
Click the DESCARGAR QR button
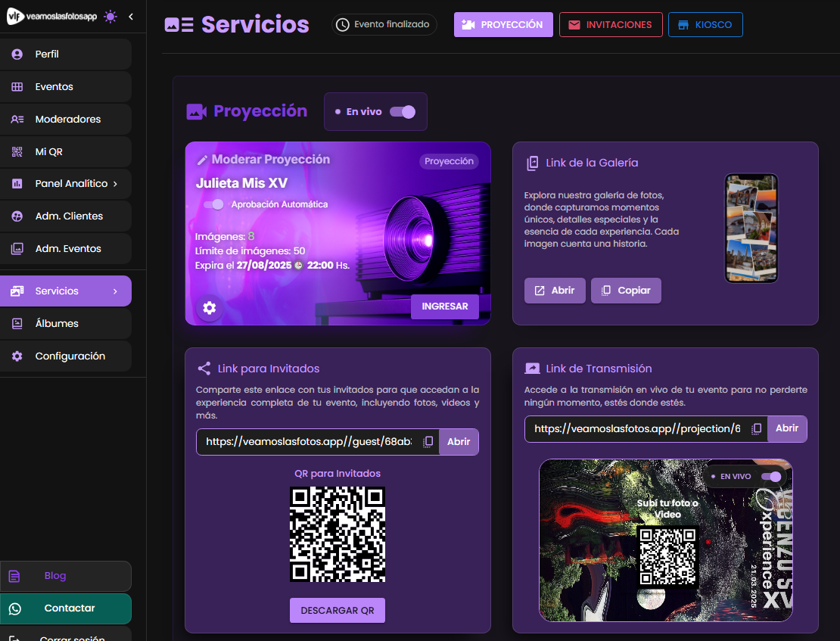coord(338,611)
